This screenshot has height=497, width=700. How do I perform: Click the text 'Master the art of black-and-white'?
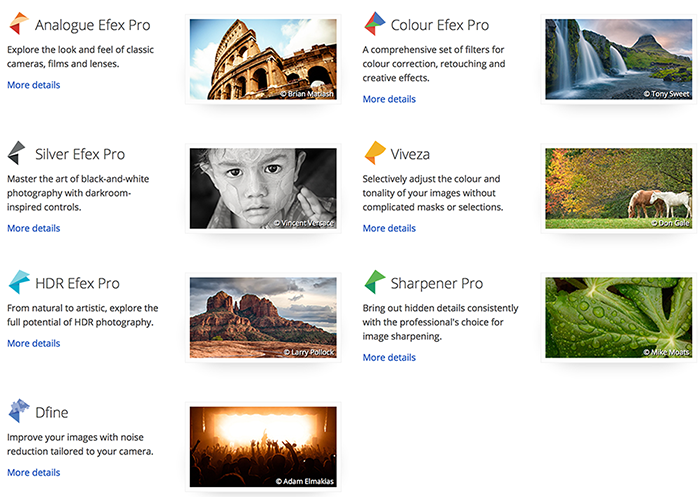click(x=78, y=179)
